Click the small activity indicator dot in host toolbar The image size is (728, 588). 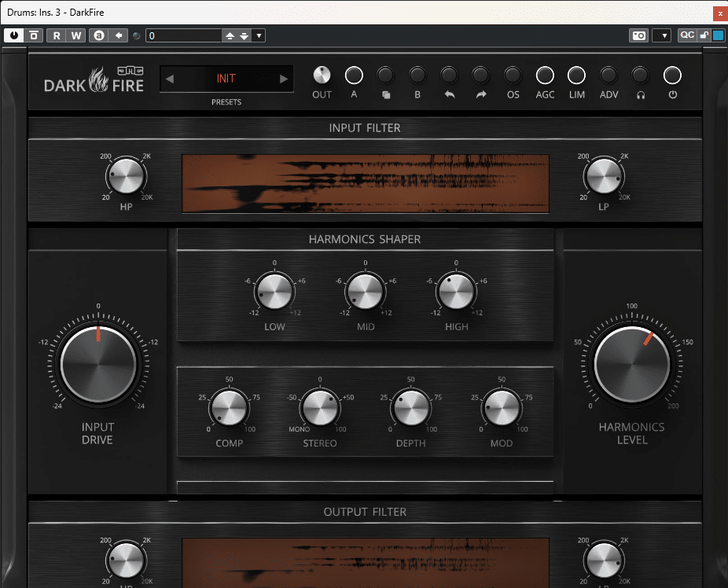(x=137, y=35)
